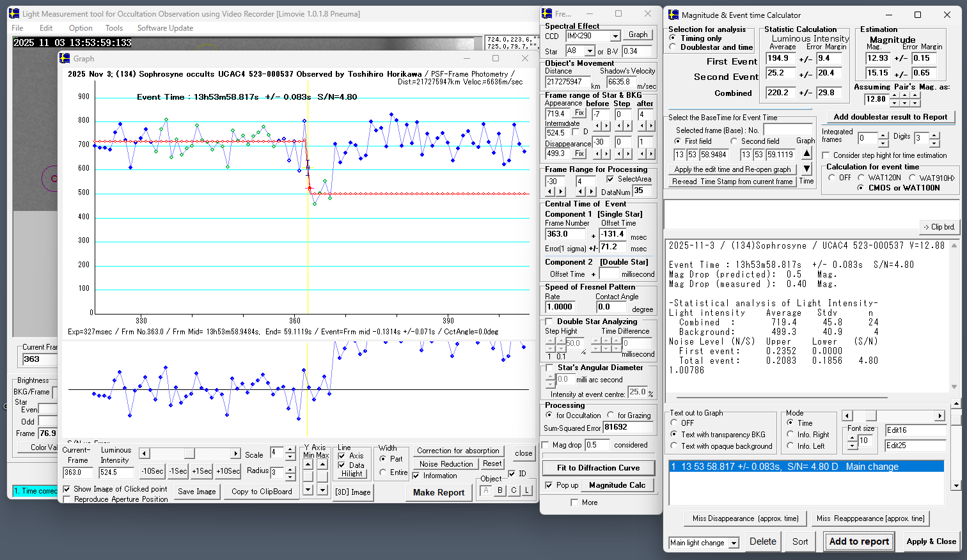Select object B in Object group
Viewport: 967px width, 560px height.
(x=500, y=490)
